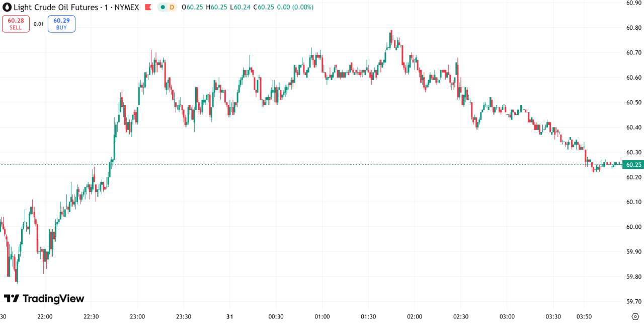
Task: Select the 01:30 time axis label
Action: [368, 316]
